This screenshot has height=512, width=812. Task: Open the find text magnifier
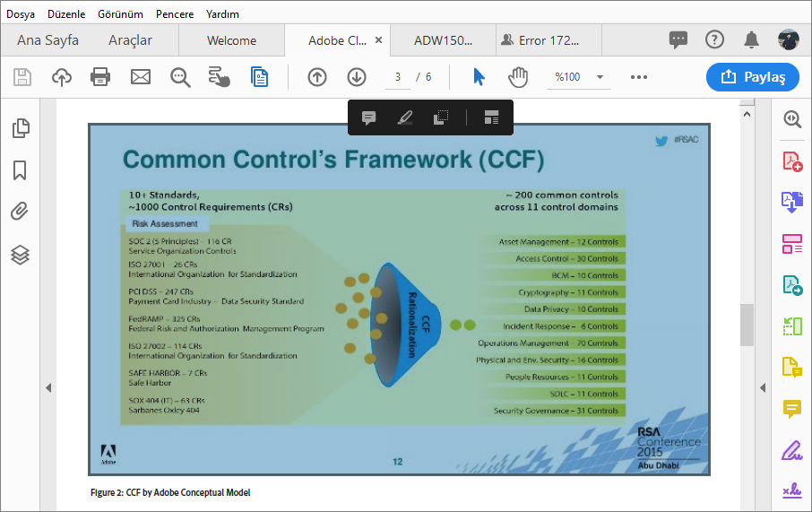click(x=180, y=77)
